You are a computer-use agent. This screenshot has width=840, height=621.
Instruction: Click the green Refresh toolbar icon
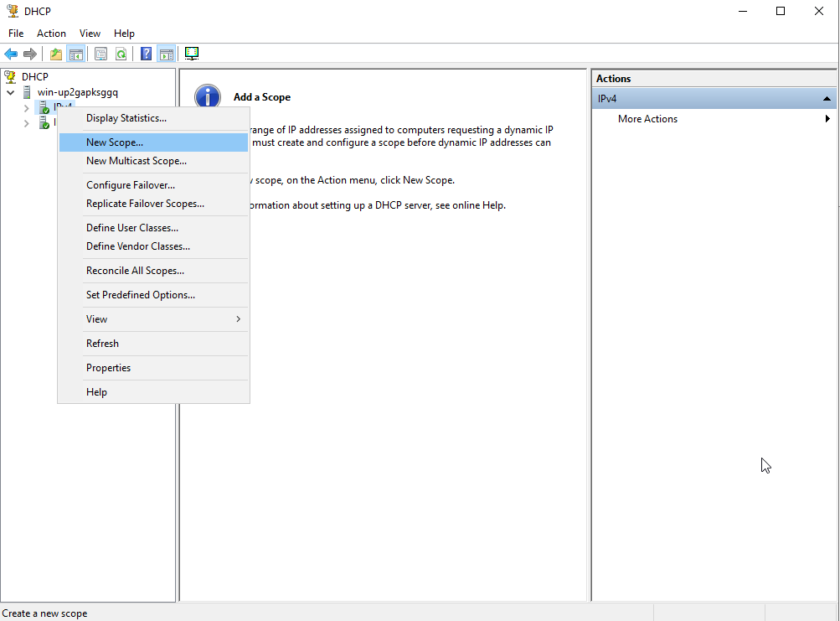tap(121, 54)
